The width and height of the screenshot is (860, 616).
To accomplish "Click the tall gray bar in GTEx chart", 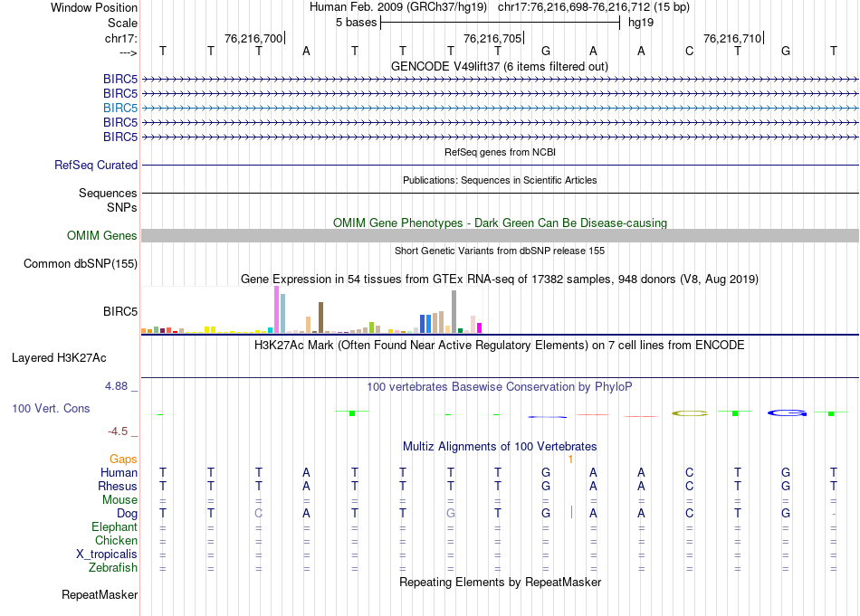I will [454, 312].
